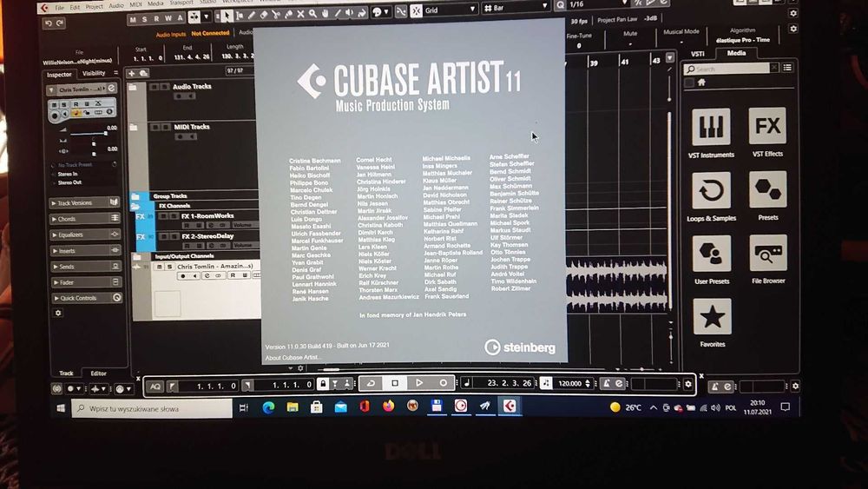Click the transport Play button
868x489 pixels.
(419, 383)
